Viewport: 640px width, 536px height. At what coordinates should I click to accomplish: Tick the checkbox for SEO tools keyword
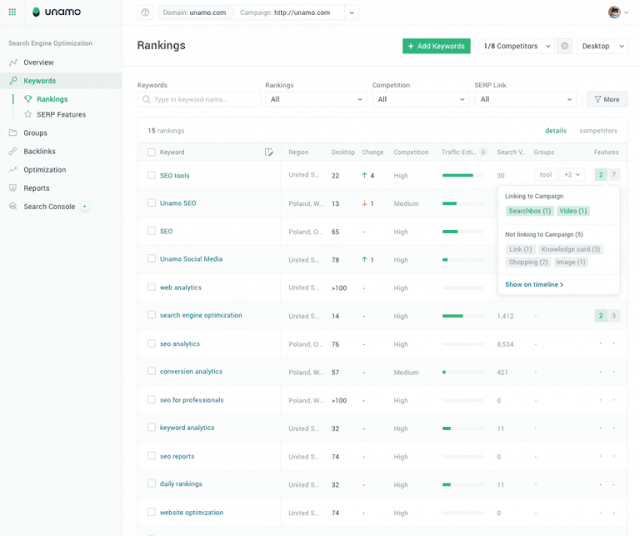pos(151,175)
